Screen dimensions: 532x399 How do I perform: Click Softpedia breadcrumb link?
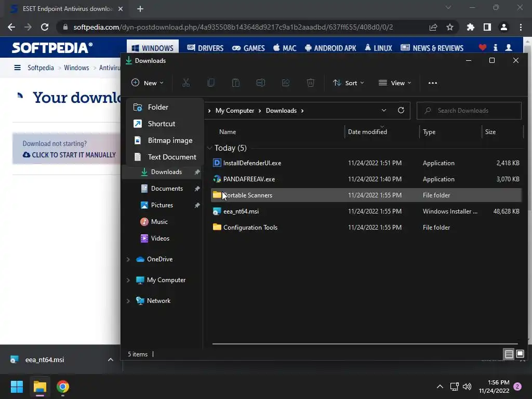[41, 68]
